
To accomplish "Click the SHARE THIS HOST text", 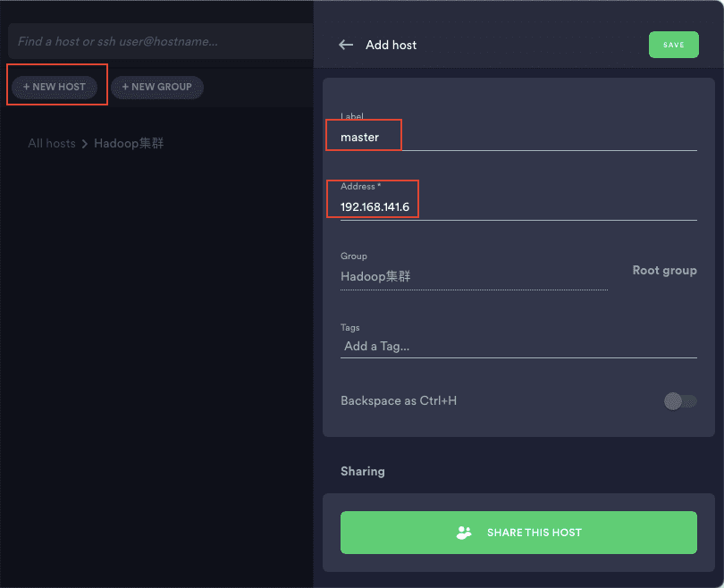I will point(534,533).
